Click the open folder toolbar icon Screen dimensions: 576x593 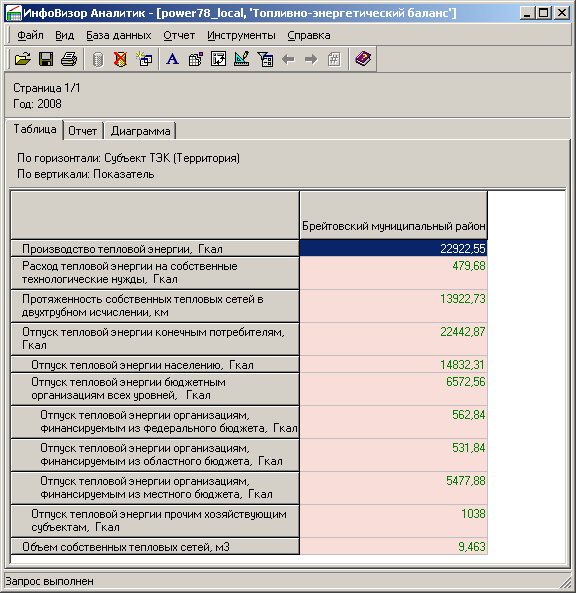[23, 59]
